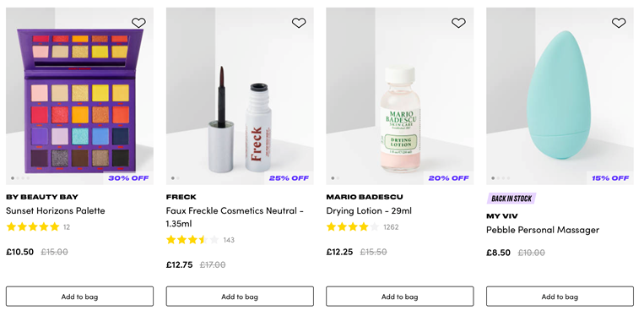This screenshot has width=644, height=316.
Task: Open Sunset Horizons Palette product title link
Action: [56, 210]
